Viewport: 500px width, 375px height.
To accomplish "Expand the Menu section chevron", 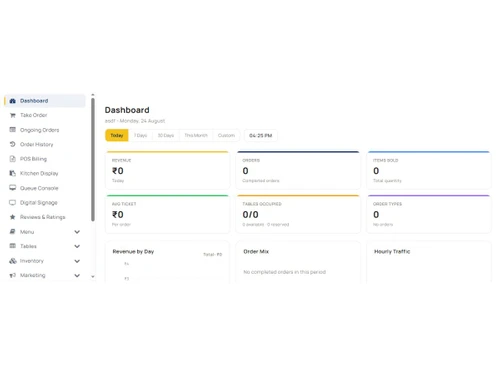I will 77,232.
